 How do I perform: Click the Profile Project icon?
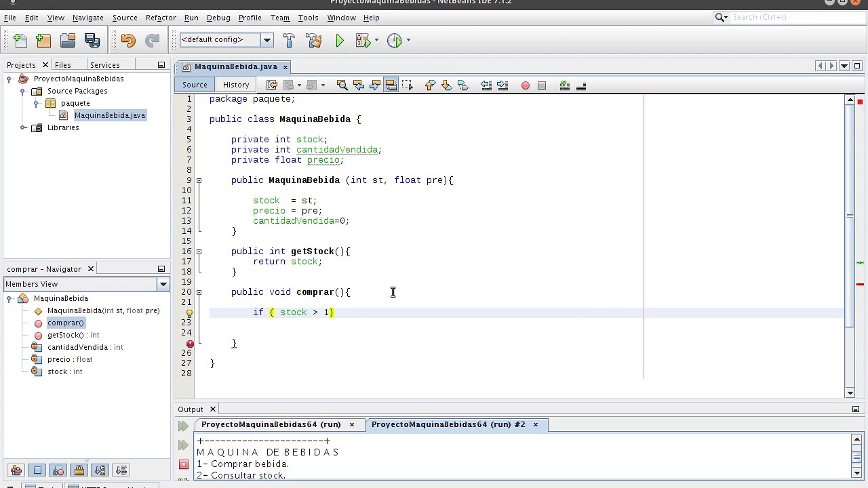pyautogui.click(x=394, y=40)
